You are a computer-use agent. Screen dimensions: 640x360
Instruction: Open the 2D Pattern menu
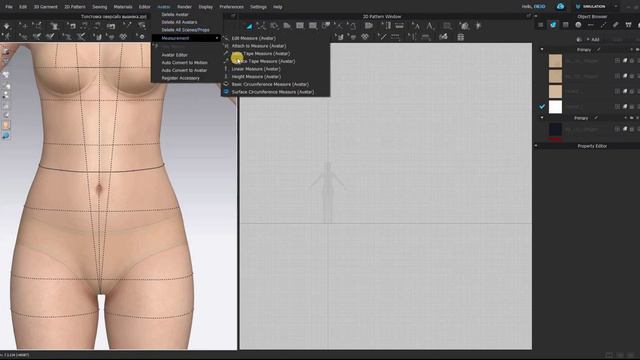75,7
